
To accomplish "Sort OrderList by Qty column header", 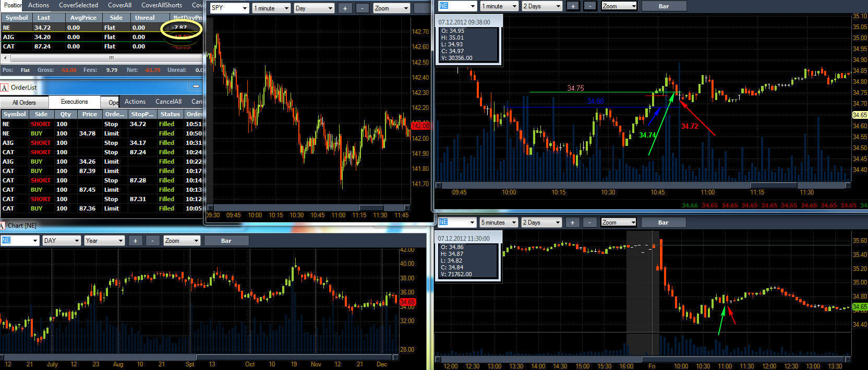I will 66,114.
